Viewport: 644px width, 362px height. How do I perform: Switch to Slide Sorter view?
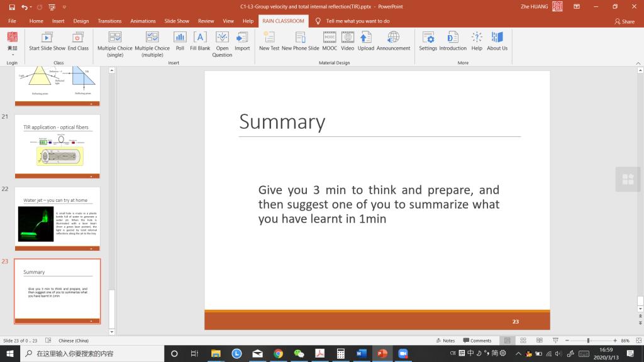pyautogui.click(x=523, y=341)
